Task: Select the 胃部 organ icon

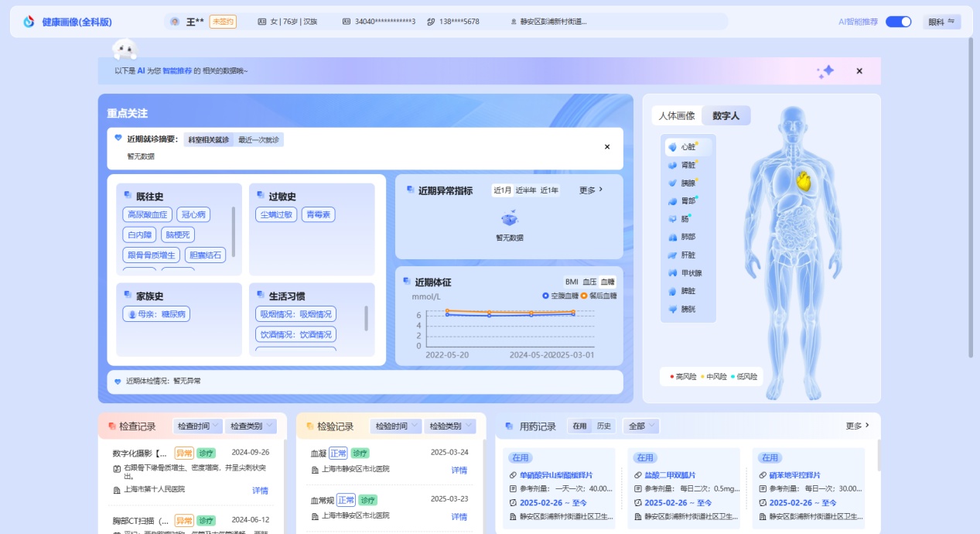Action: [672, 200]
